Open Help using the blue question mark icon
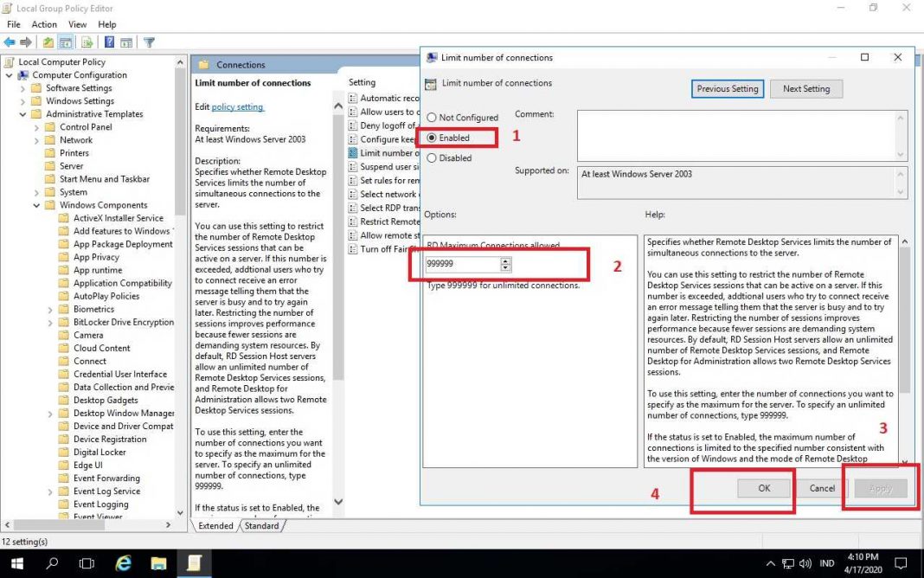 [x=109, y=42]
